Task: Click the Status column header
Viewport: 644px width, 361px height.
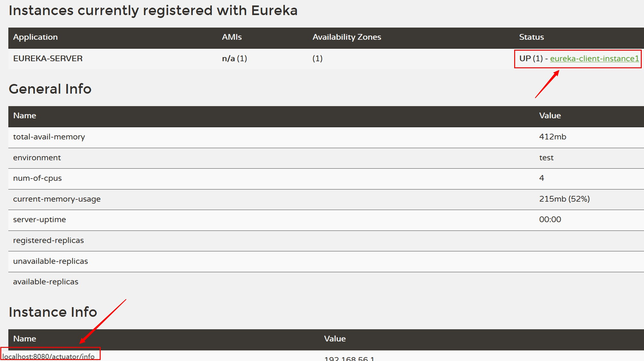Action: click(531, 37)
